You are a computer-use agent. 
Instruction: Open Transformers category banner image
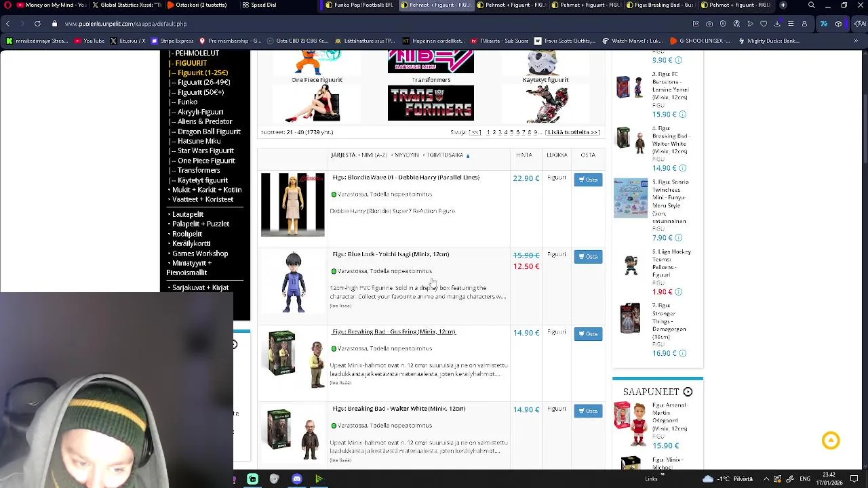point(431,103)
